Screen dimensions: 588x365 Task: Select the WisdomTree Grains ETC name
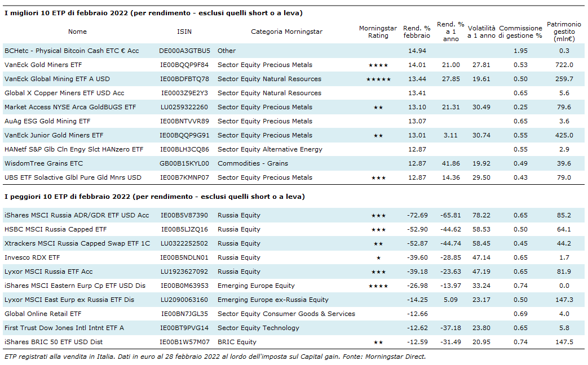coord(43,163)
